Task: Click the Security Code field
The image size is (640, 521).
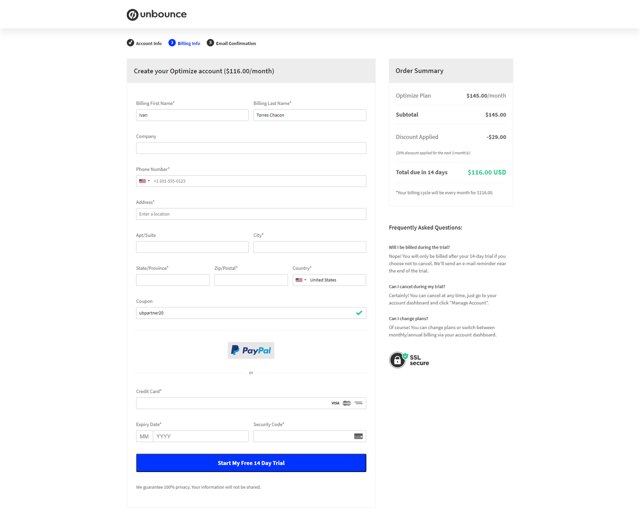Action: [x=310, y=436]
